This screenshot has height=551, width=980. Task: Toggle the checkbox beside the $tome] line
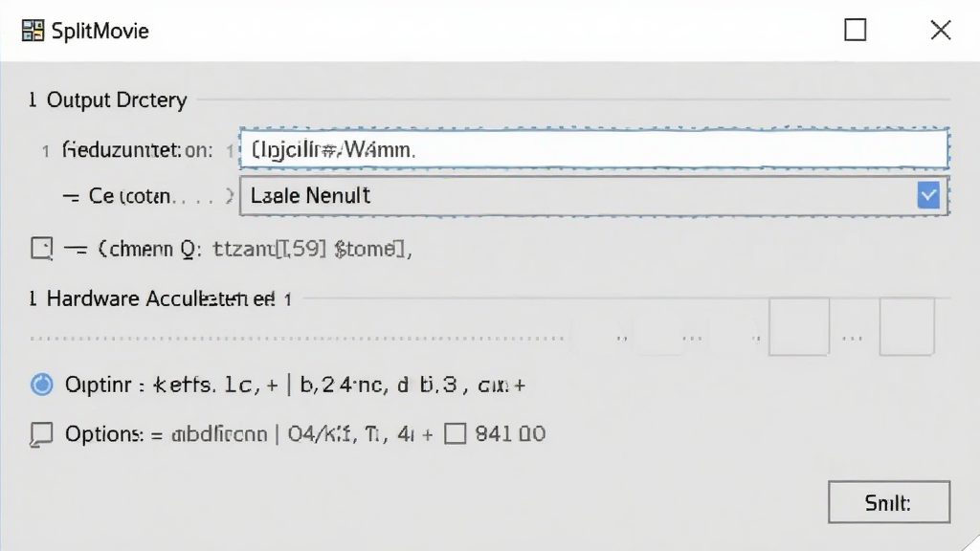point(42,248)
